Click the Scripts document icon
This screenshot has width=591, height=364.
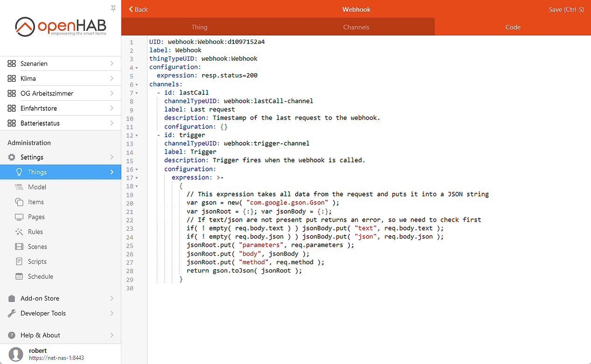[19, 262]
